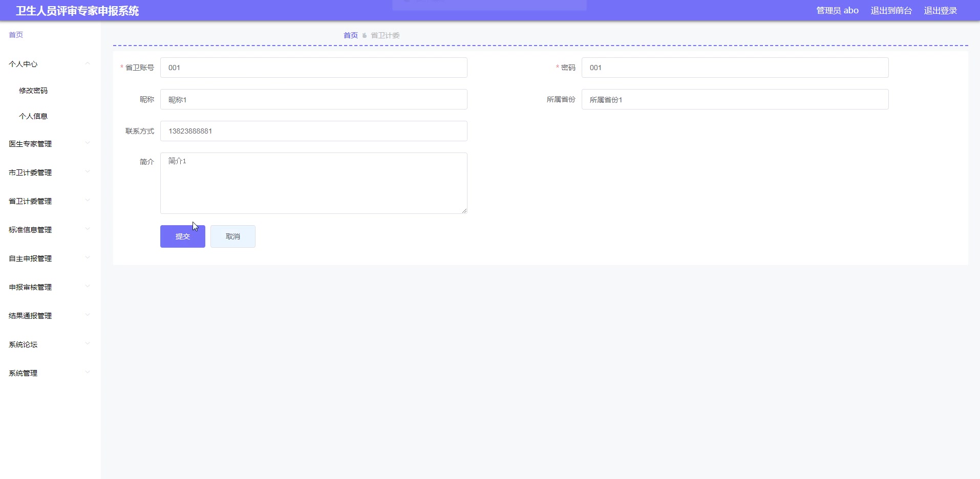The height and width of the screenshot is (479, 980).
Task: Expand the 自主申报管理 menu
Action: coord(50,258)
